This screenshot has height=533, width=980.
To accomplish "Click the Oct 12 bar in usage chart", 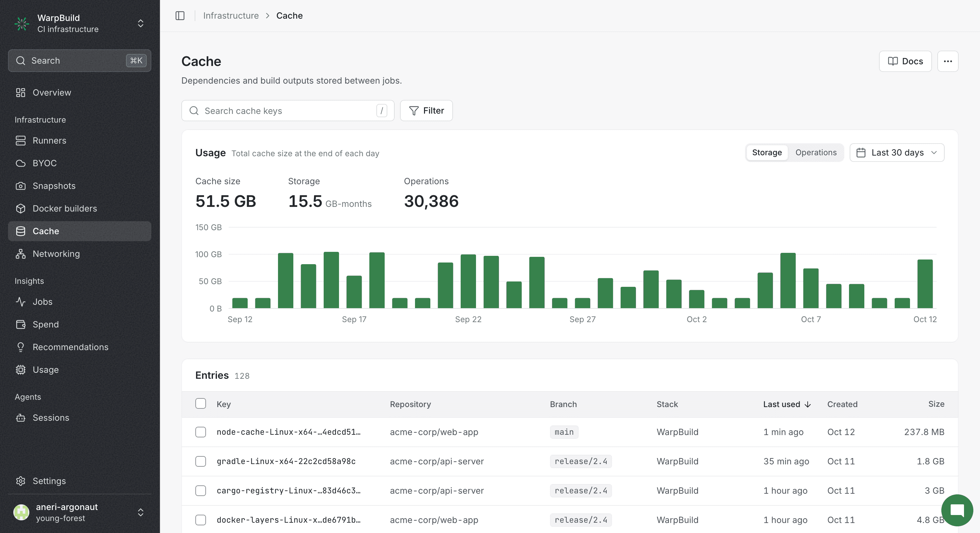I will (x=925, y=283).
